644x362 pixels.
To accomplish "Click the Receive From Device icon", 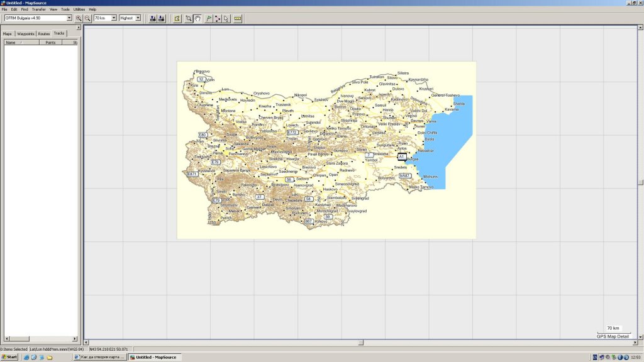I will click(162, 18).
